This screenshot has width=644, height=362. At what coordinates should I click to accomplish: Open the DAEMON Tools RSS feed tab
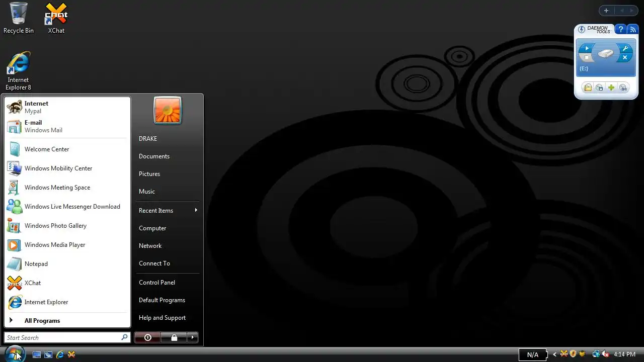tap(633, 30)
